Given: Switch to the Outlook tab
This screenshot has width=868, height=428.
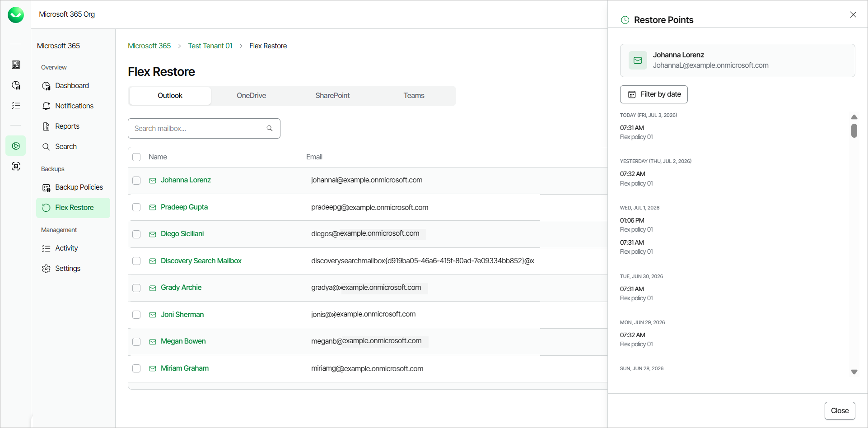Looking at the screenshot, I should pos(170,96).
